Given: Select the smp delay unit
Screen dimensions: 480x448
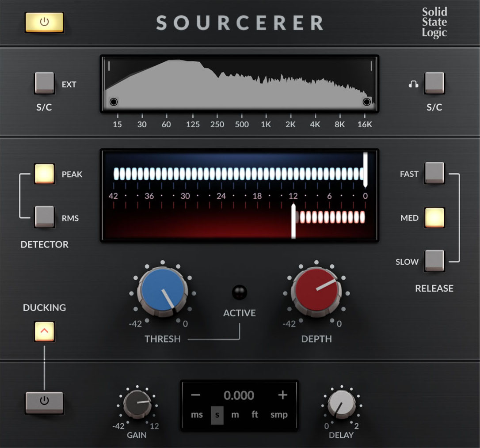Looking at the screenshot, I should [x=279, y=415].
